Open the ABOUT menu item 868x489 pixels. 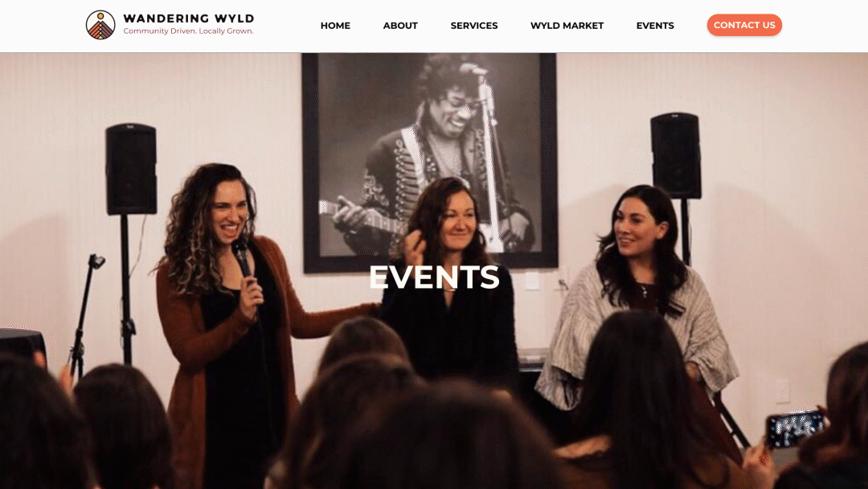tap(400, 26)
